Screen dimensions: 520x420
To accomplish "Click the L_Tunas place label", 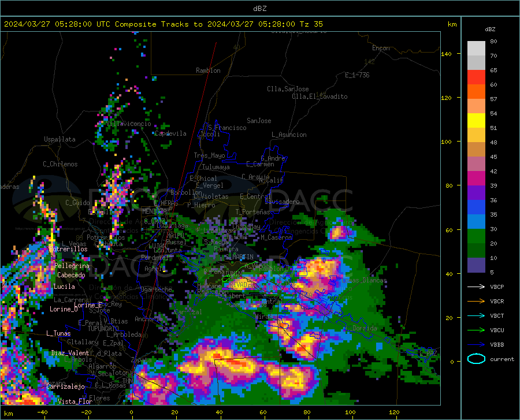I will pyautogui.click(x=58, y=333).
